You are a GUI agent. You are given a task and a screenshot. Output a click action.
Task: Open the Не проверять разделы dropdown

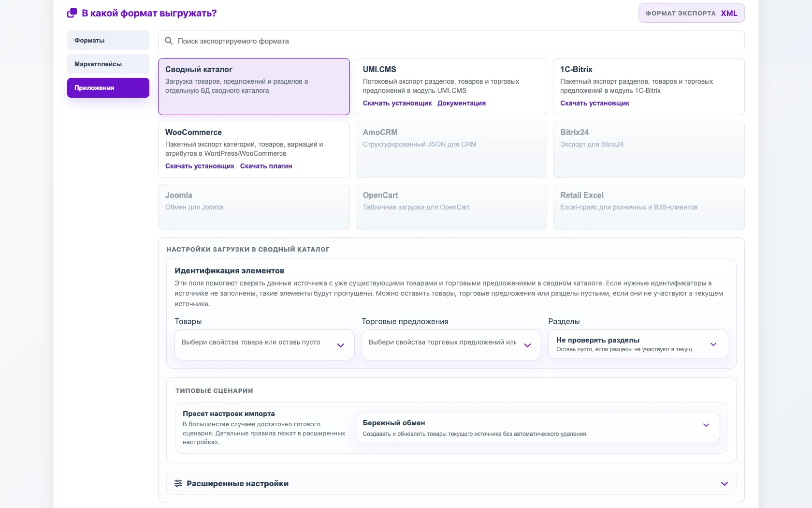pos(638,344)
